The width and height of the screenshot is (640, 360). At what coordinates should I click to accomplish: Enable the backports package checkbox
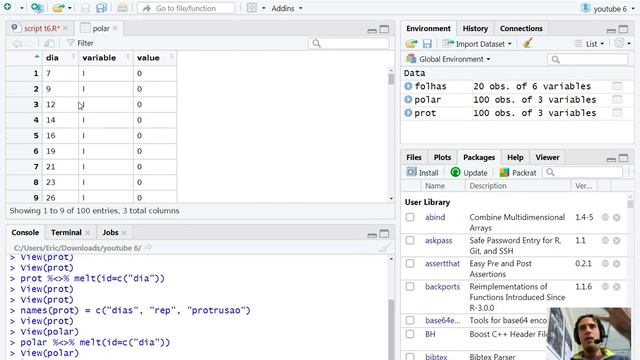pyautogui.click(x=410, y=287)
